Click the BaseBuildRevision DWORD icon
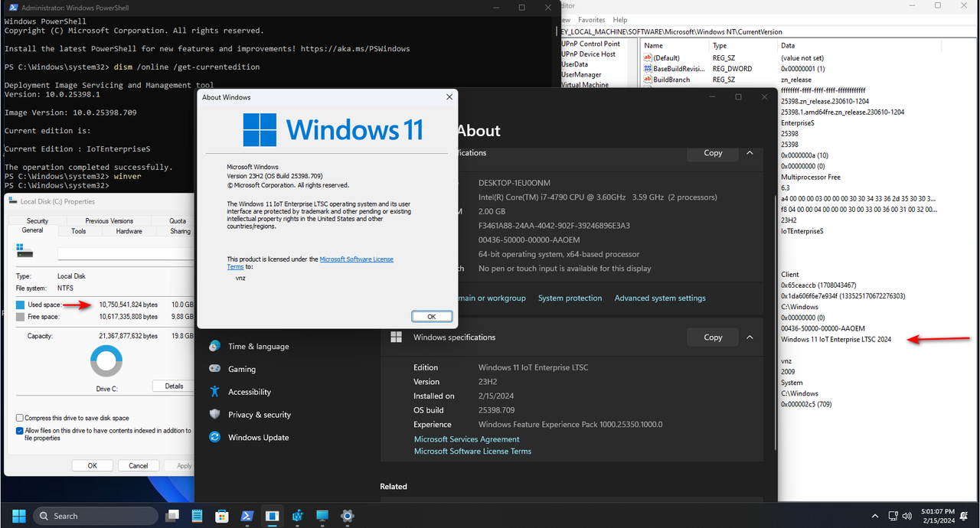 coord(647,69)
